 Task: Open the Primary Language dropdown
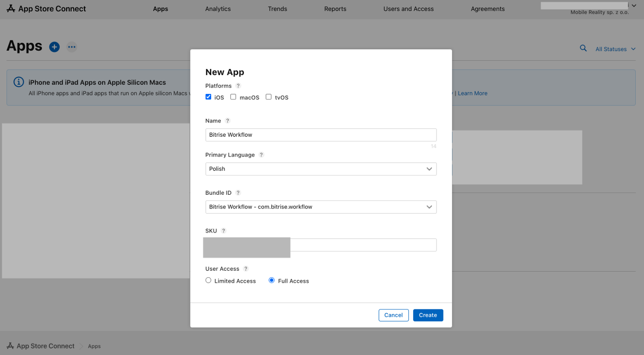pos(321,169)
